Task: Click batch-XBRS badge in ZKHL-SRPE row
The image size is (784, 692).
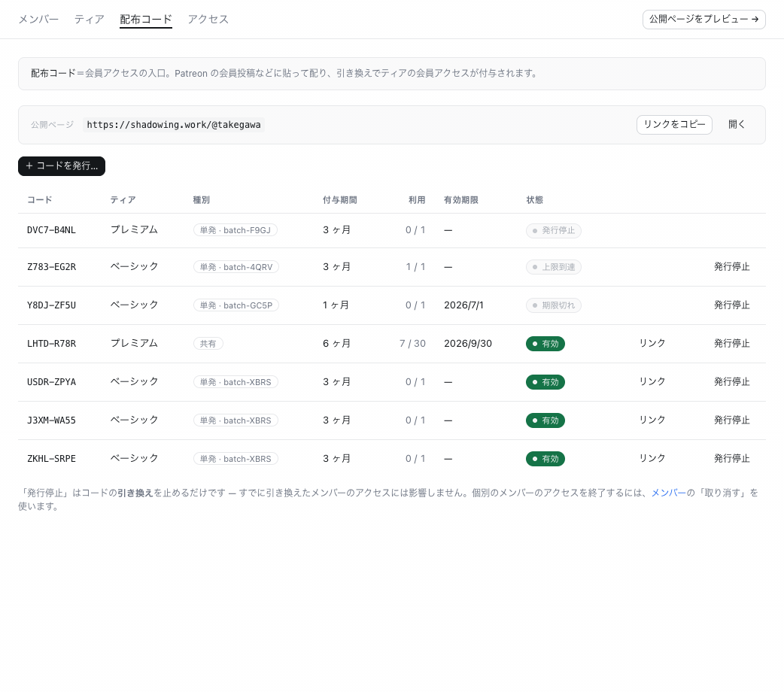Action: tap(236, 459)
